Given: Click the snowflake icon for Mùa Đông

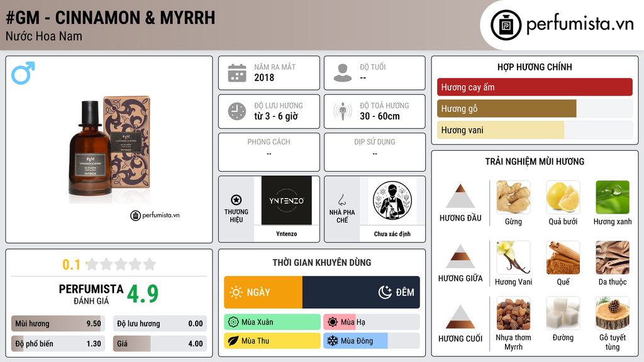Looking at the screenshot, I should pos(333,341).
